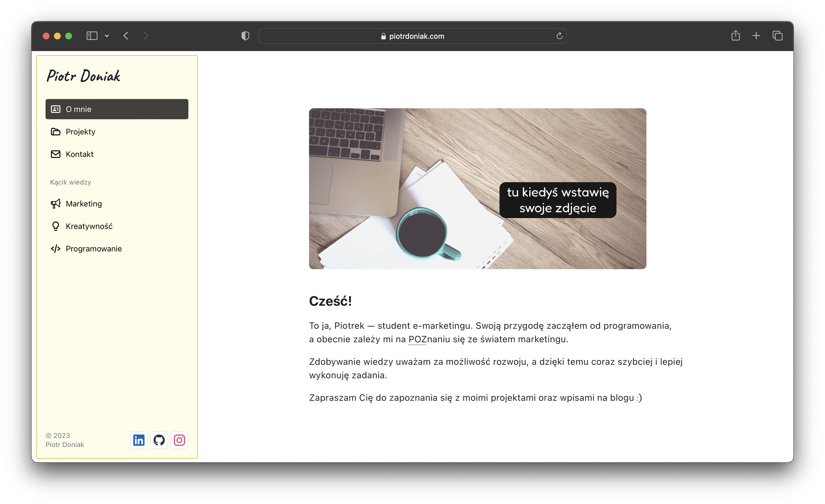Select the Kreatywność lightbulb icon

[x=56, y=226]
